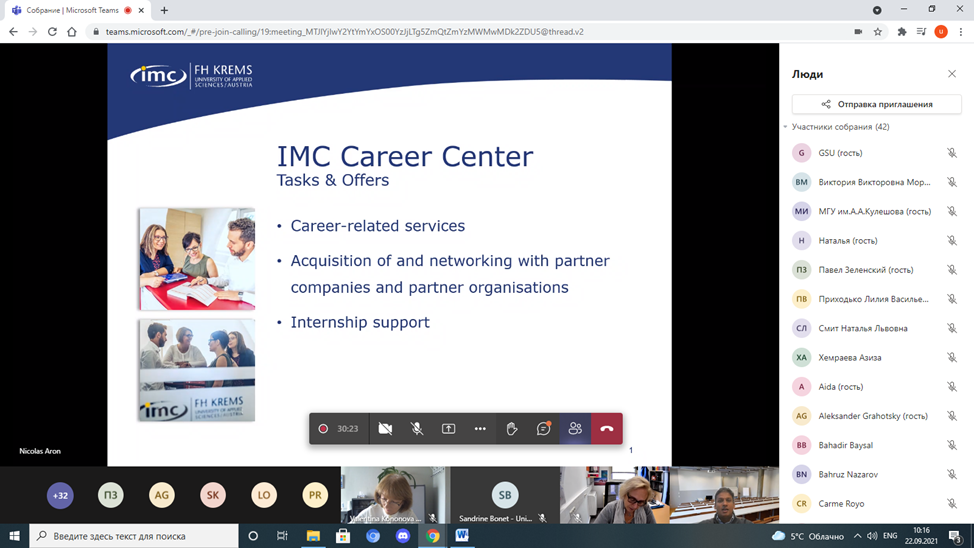Click muted mic icon next to Наталья (гость)
Viewport: 974px width, 548px height.
[952, 240]
